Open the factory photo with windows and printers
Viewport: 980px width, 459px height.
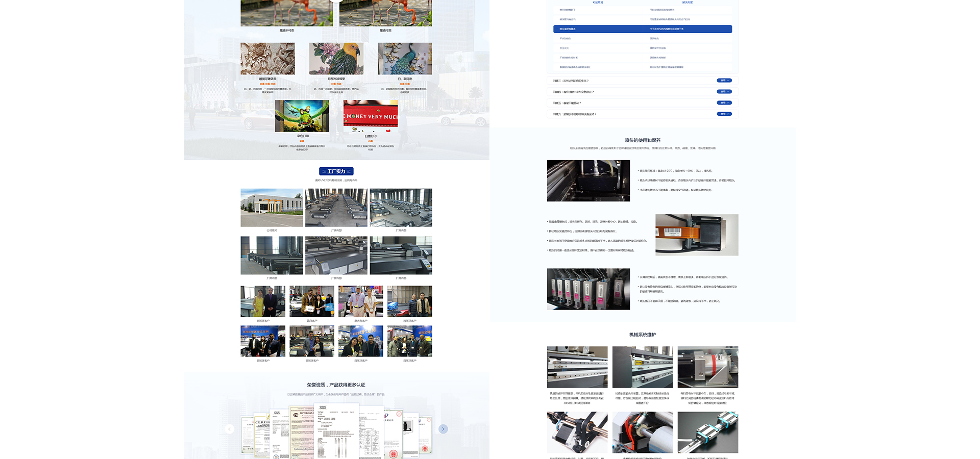pos(272,256)
